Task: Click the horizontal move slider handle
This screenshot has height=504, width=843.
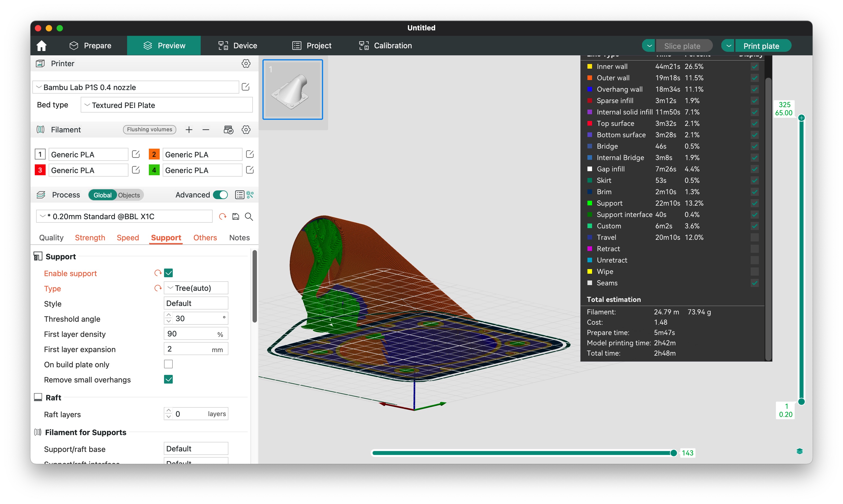Action: 673,453
